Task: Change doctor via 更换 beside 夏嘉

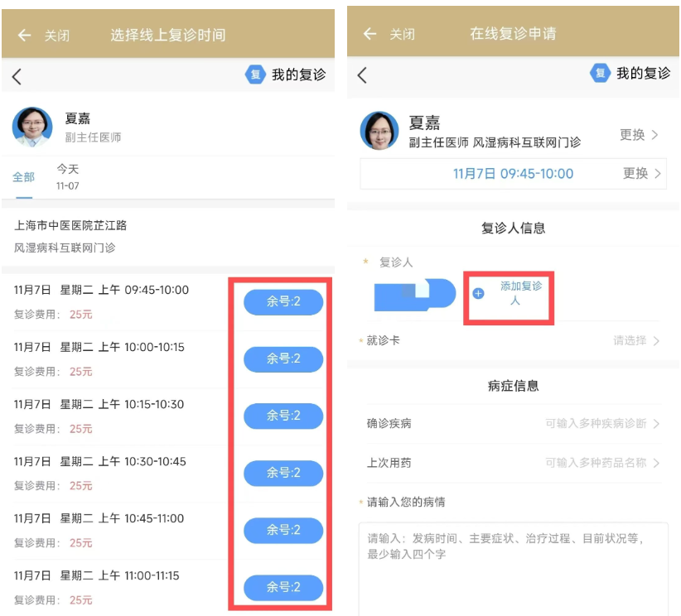Action: click(x=639, y=135)
